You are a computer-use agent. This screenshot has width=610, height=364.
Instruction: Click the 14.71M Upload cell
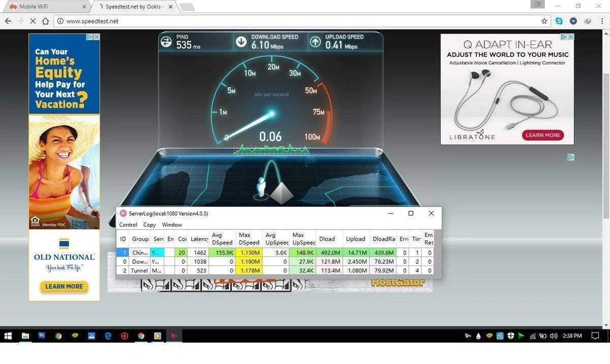pyautogui.click(x=356, y=252)
